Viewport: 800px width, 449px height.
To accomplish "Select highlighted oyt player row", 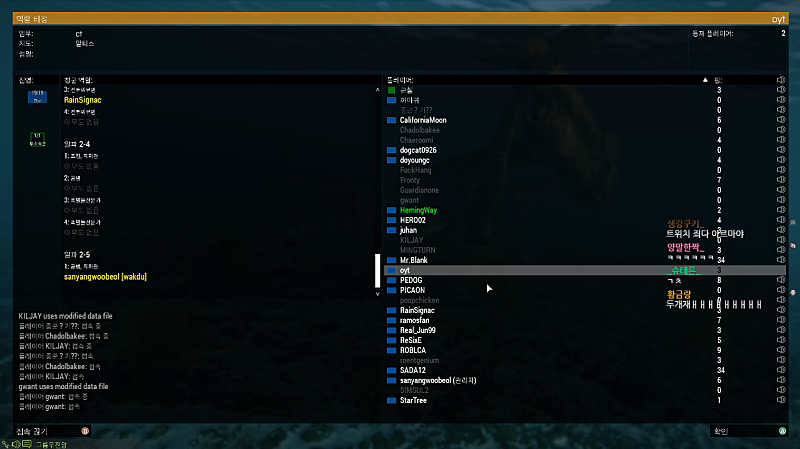I will [x=585, y=270].
